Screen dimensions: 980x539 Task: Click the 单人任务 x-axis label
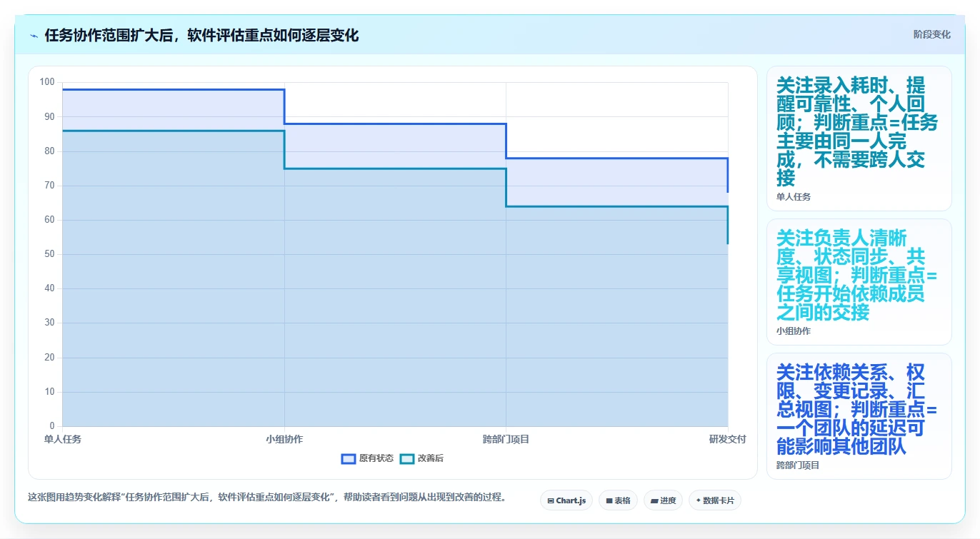pos(63,439)
